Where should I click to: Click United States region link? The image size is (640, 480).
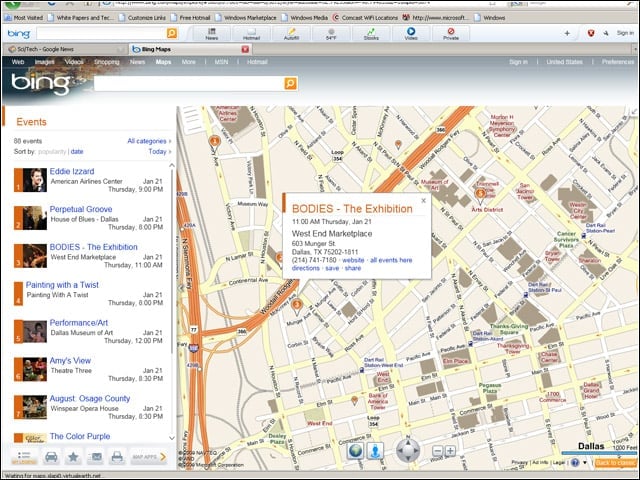(x=564, y=62)
